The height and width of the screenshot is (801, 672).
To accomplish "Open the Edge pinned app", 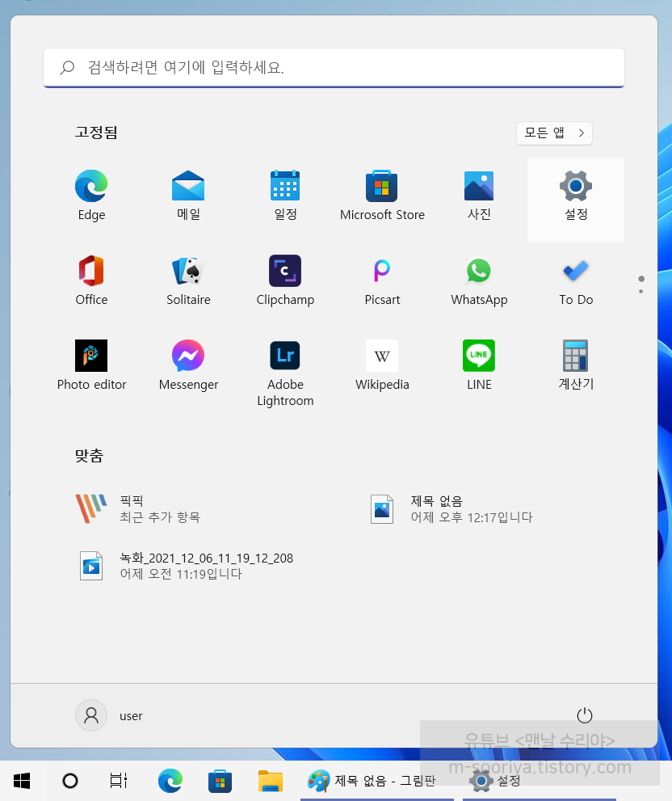I will (91, 196).
